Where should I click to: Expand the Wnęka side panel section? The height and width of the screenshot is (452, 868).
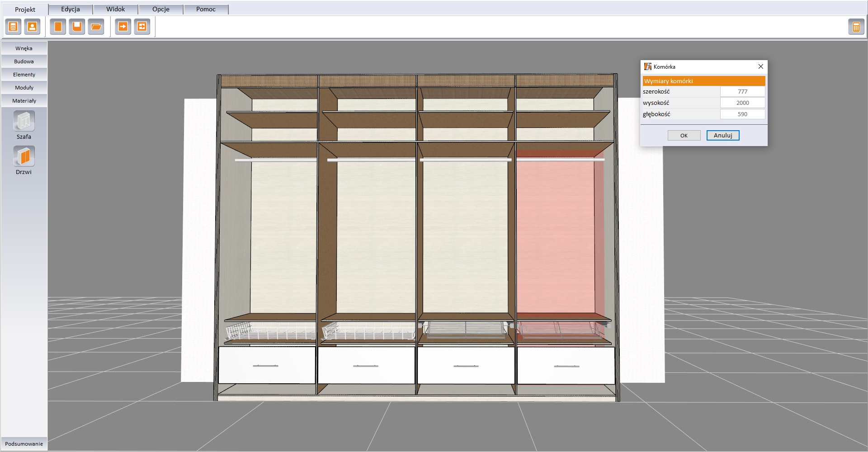pyautogui.click(x=24, y=48)
